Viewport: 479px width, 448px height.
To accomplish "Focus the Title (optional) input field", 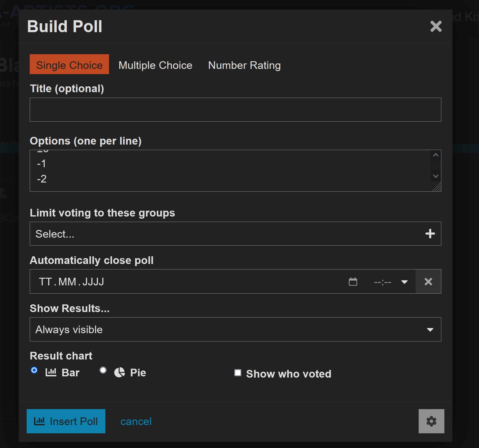I will 235,110.
